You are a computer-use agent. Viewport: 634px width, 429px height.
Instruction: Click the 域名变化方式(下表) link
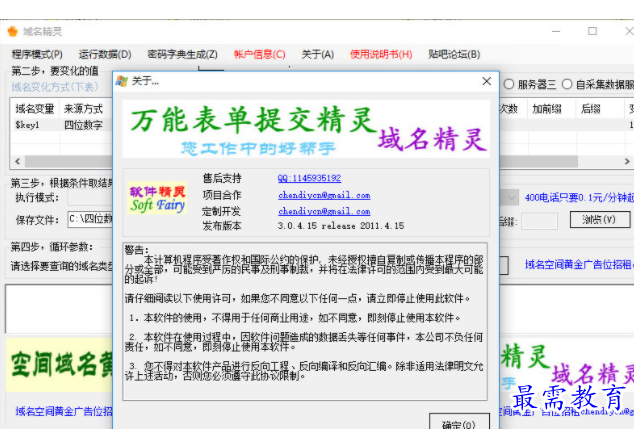pyautogui.click(x=55, y=87)
